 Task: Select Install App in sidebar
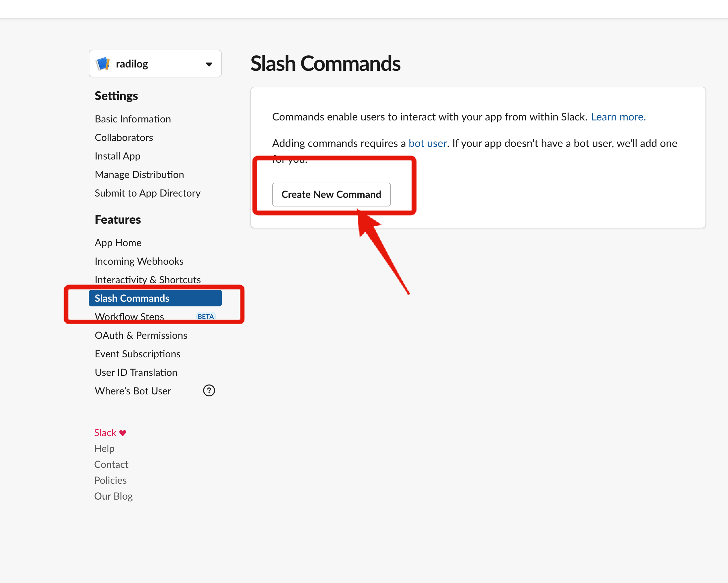(x=117, y=156)
